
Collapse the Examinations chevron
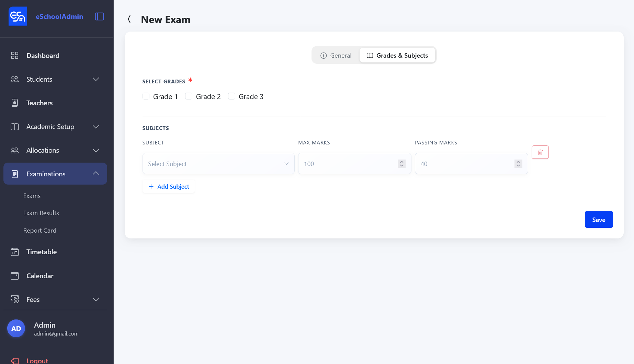tap(96, 174)
